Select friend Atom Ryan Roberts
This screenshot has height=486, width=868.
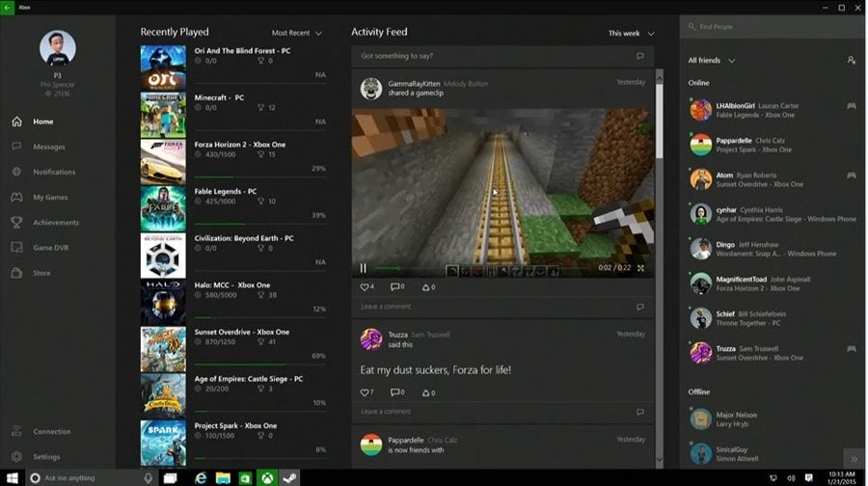point(773,179)
